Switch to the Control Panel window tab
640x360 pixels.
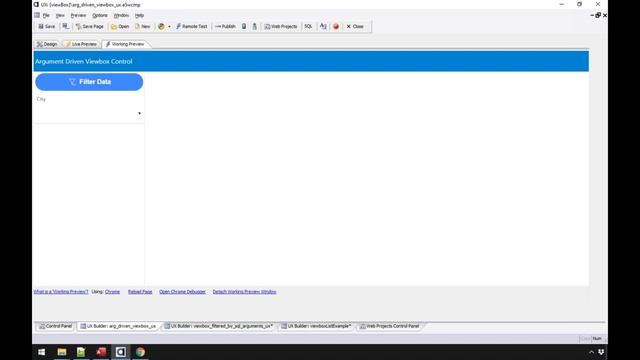55,326
